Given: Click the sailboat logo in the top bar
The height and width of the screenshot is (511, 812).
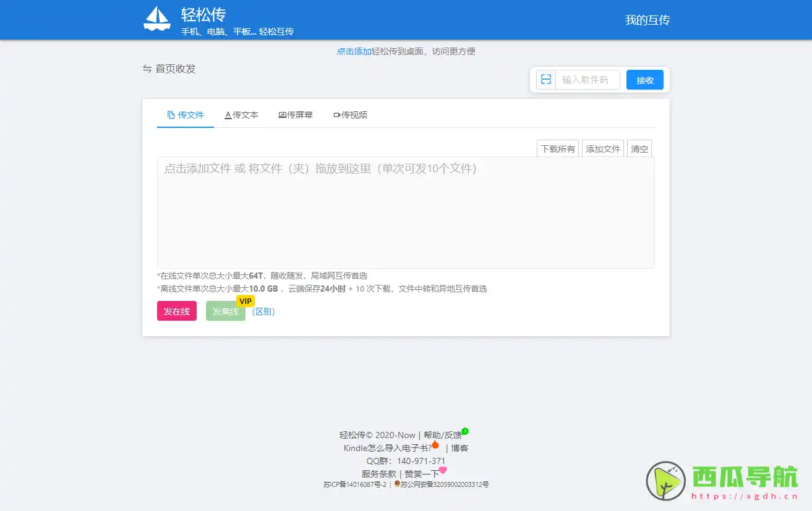Looking at the screenshot, I should point(156,18).
